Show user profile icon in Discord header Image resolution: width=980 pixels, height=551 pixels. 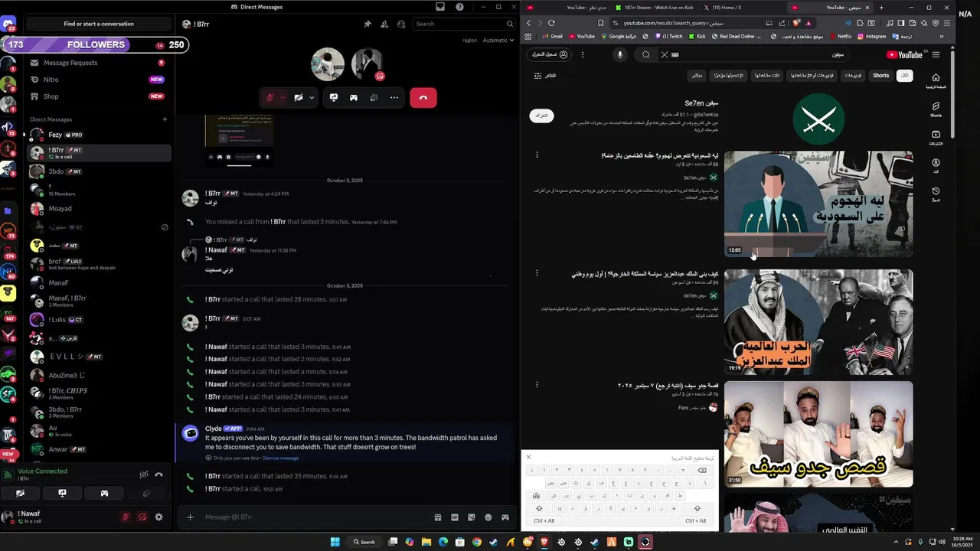[401, 24]
